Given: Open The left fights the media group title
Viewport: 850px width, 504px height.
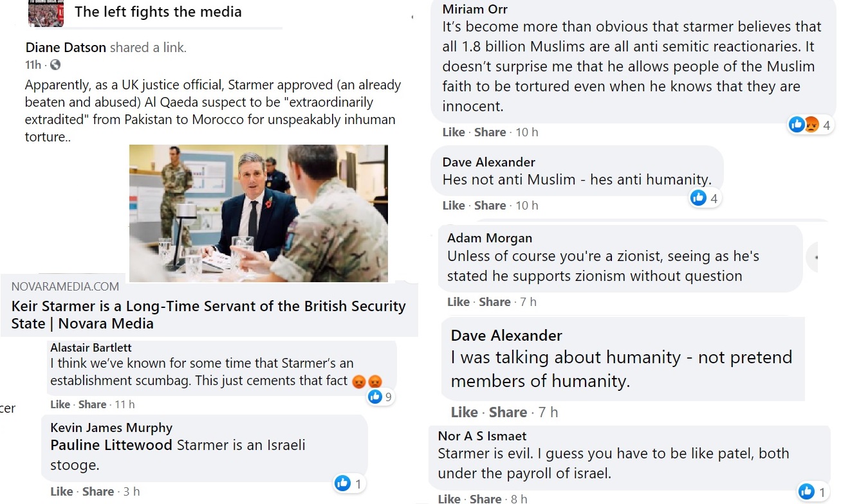Looking at the screenshot, I should click(x=158, y=12).
